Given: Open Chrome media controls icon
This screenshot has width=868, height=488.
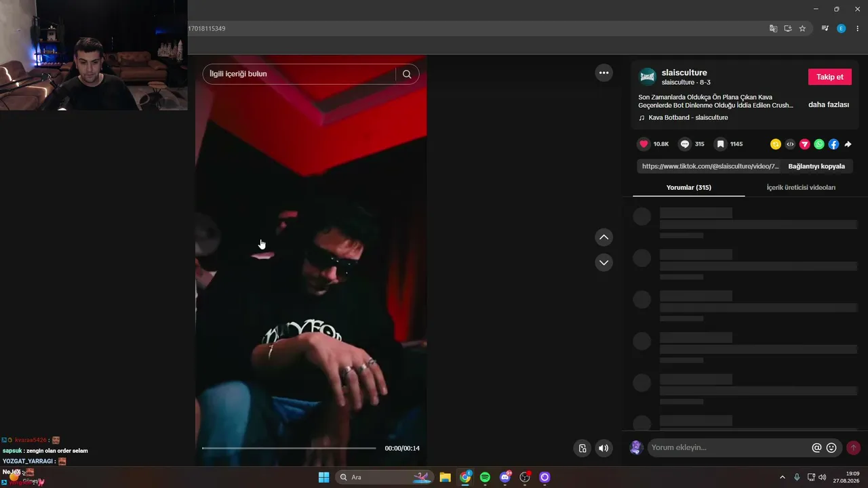Looking at the screenshot, I should point(825,28).
